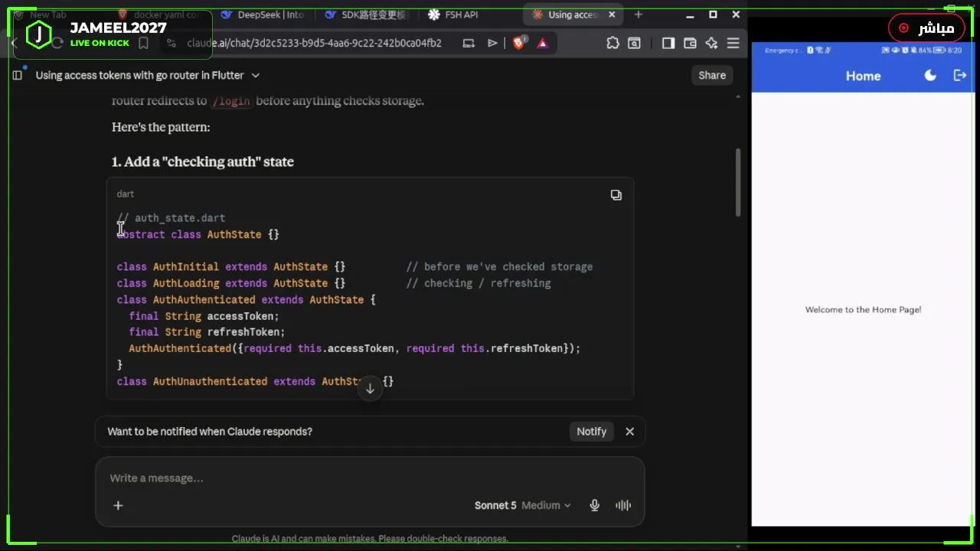
Task: View site info icon in address bar
Action: 171,44
